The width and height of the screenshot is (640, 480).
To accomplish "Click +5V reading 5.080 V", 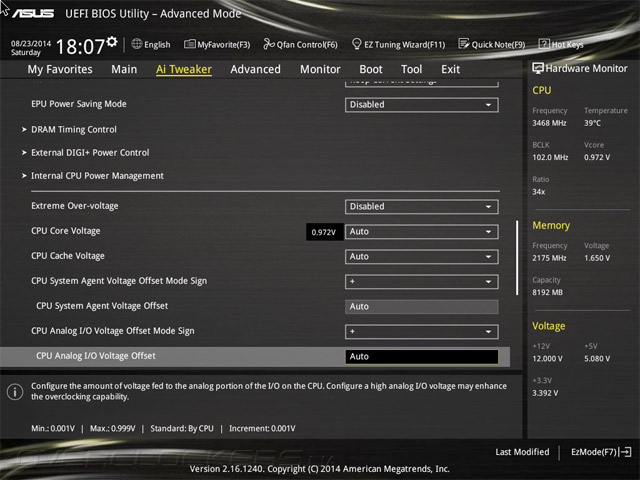I will point(597,359).
